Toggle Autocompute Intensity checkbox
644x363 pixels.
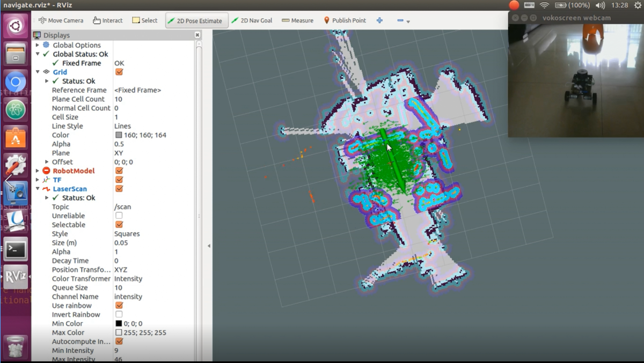(119, 342)
